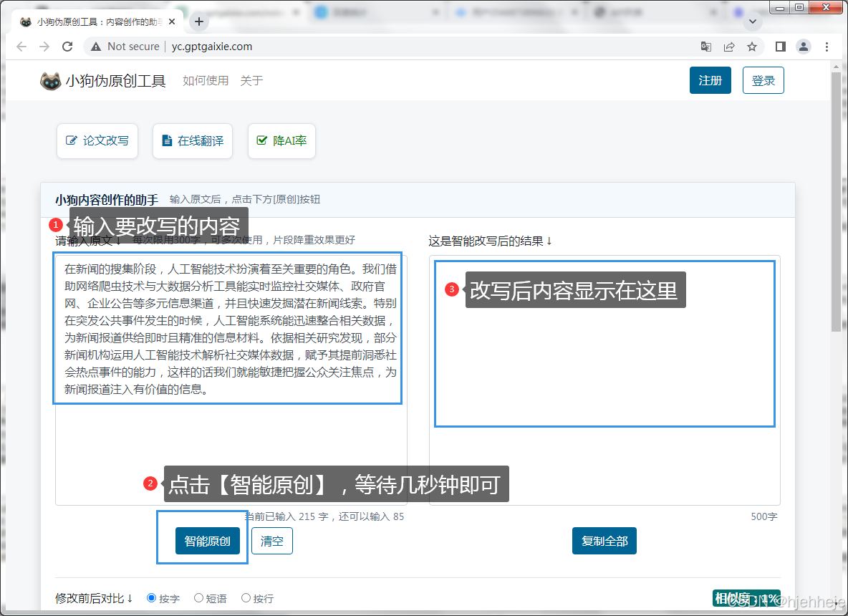Image resolution: width=848 pixels, height=616 pixels.
Task: Open the 在线翻译 tool
Action: pos(193,140)
